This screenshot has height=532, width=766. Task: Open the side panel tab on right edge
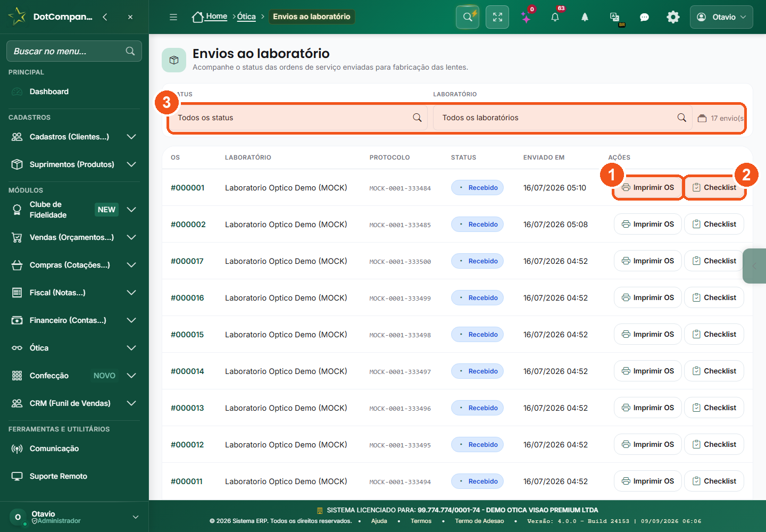[754, 265]
